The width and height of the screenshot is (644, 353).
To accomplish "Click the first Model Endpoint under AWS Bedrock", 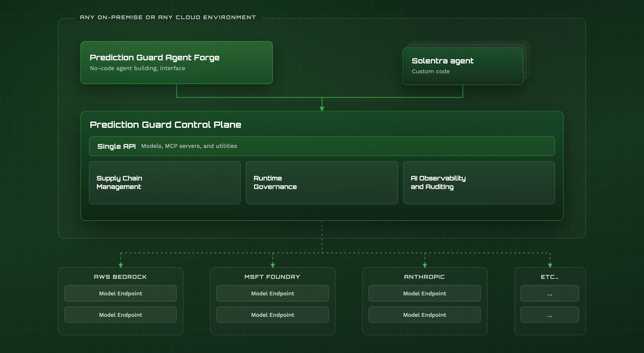I will click(x=120, y=293).
